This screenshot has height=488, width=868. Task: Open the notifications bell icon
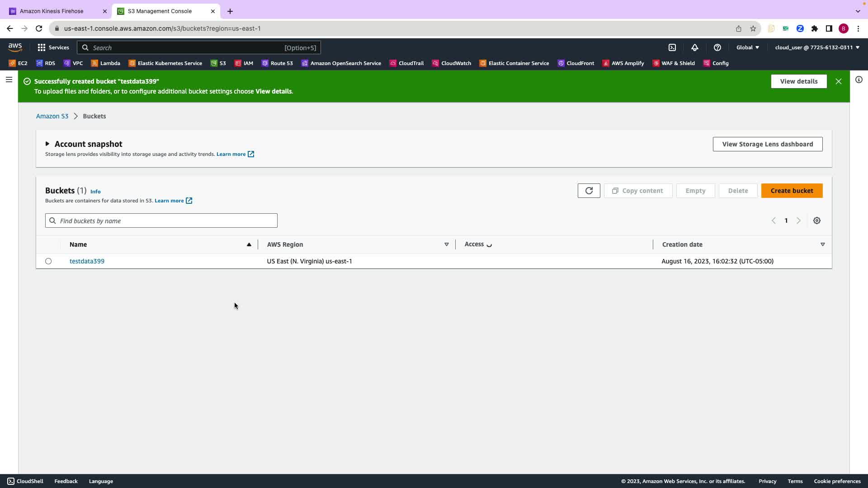(x=695, y=47)
